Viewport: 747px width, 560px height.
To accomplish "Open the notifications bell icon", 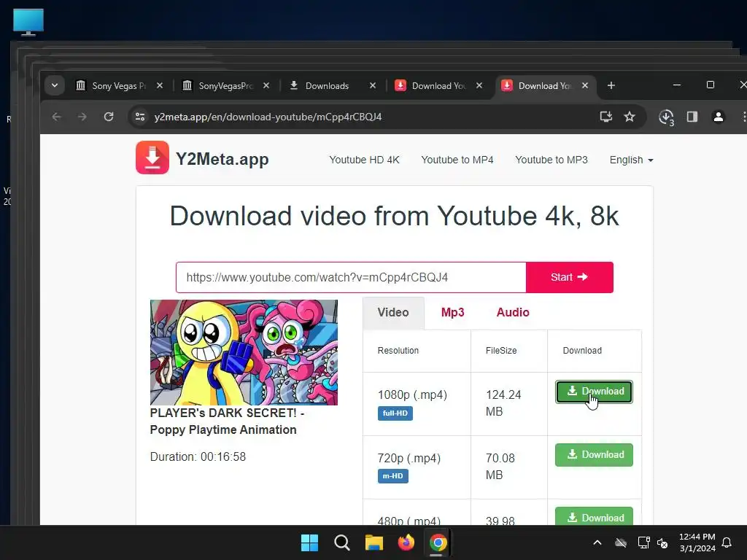I will [x=727, y=542].
